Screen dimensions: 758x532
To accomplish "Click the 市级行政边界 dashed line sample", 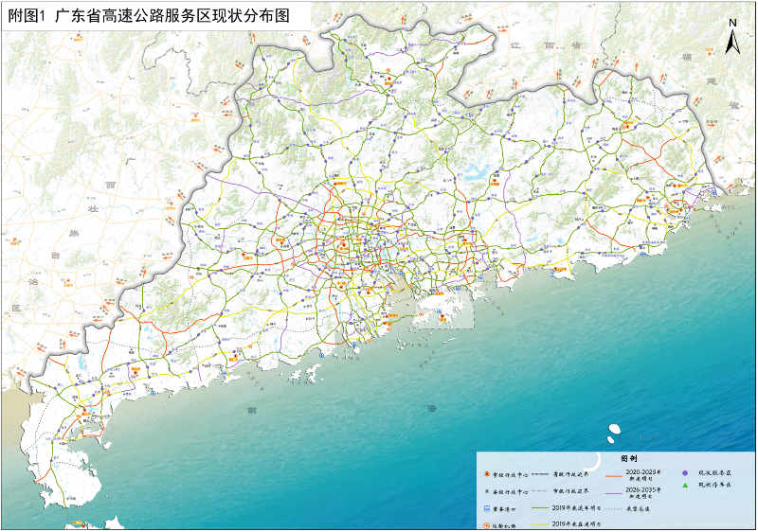I will coord(540,491).
